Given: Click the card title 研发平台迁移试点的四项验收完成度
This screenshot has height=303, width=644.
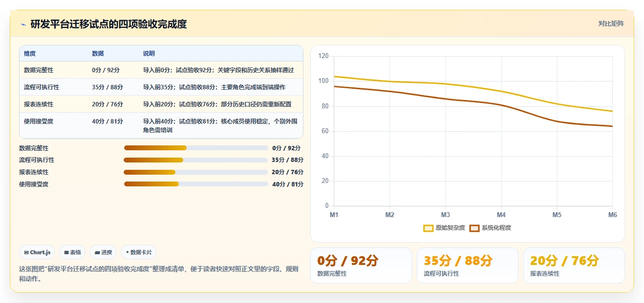Looking at the screenshot, I should coord(108,24).
